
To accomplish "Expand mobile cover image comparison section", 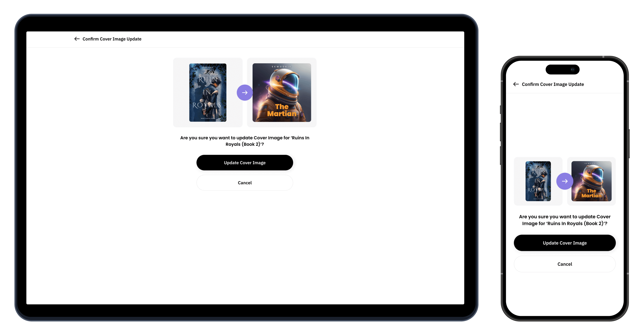I will [565, 181].
